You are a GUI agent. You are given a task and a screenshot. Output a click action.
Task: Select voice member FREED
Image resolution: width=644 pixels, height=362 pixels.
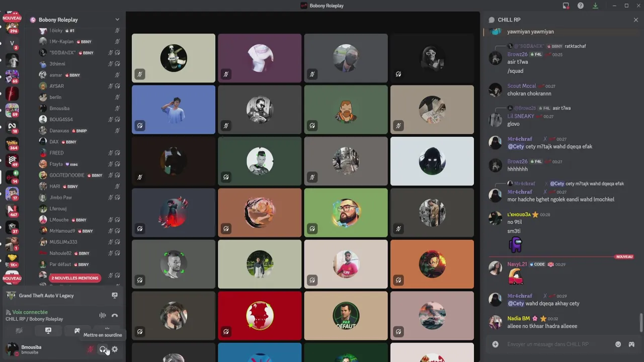[56, 153]
